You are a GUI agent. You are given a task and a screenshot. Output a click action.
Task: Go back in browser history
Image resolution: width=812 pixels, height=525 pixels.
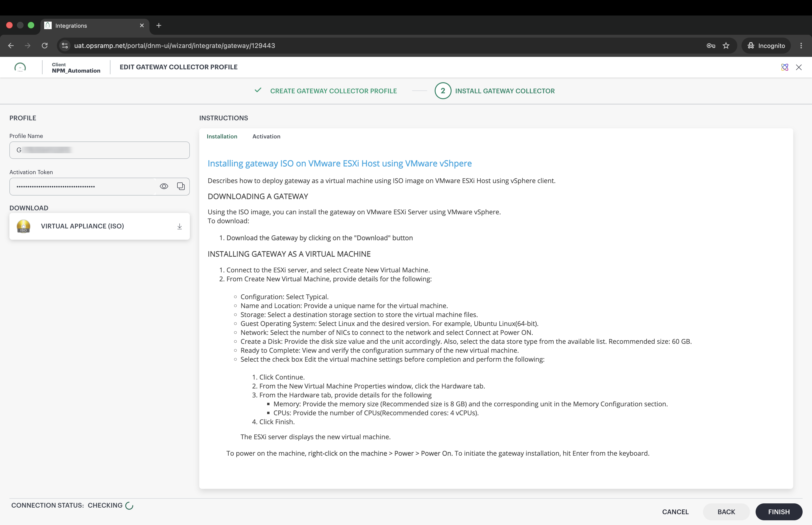click(x=11, y=46)
